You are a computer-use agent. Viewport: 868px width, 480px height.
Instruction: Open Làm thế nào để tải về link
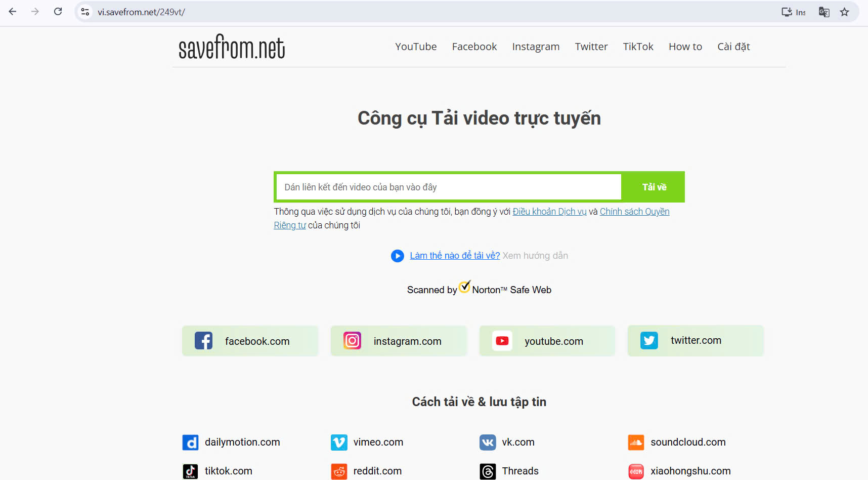454,256
